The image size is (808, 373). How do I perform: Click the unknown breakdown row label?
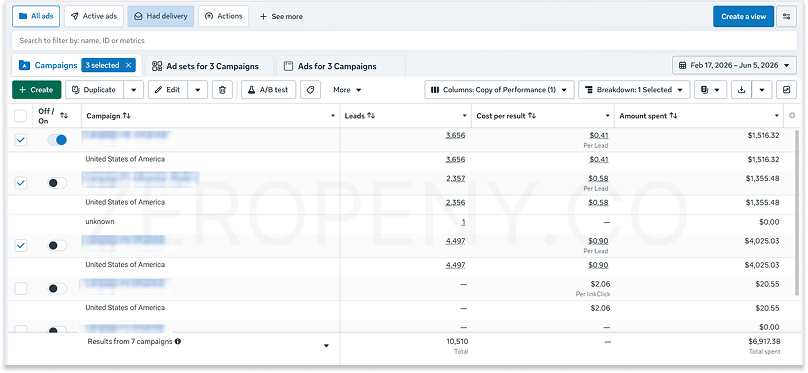pos(100,222)
